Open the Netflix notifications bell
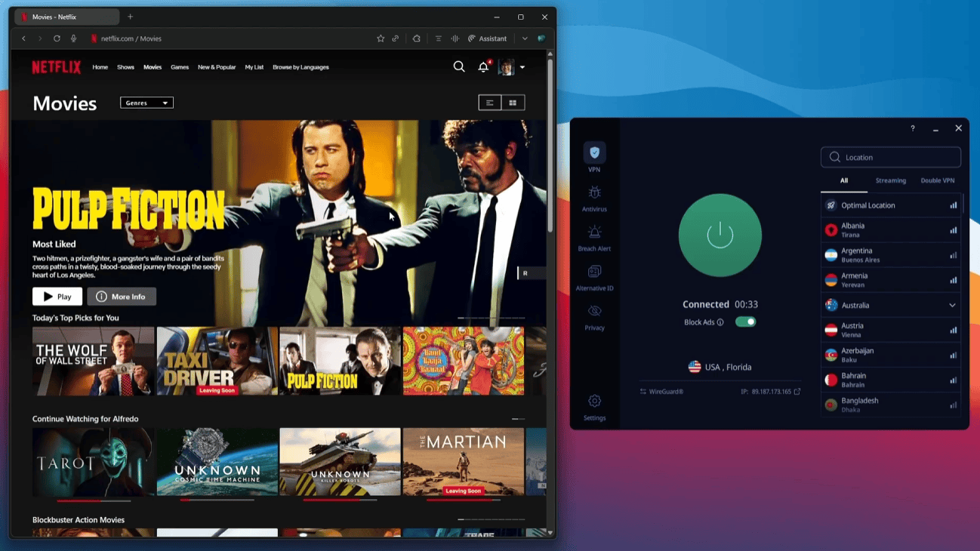The width and height of the screenshot is (980, 551). pyautogui.click(x=483, y=67)
